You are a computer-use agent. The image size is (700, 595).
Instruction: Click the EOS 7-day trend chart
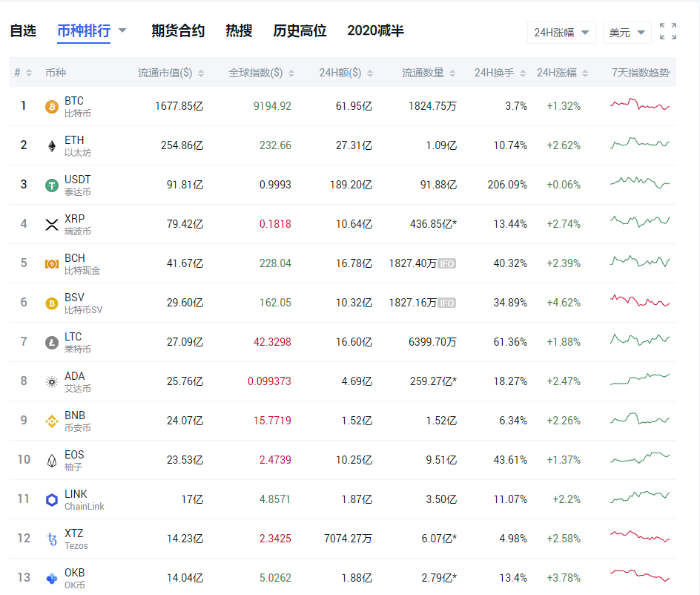coord(640,458)
